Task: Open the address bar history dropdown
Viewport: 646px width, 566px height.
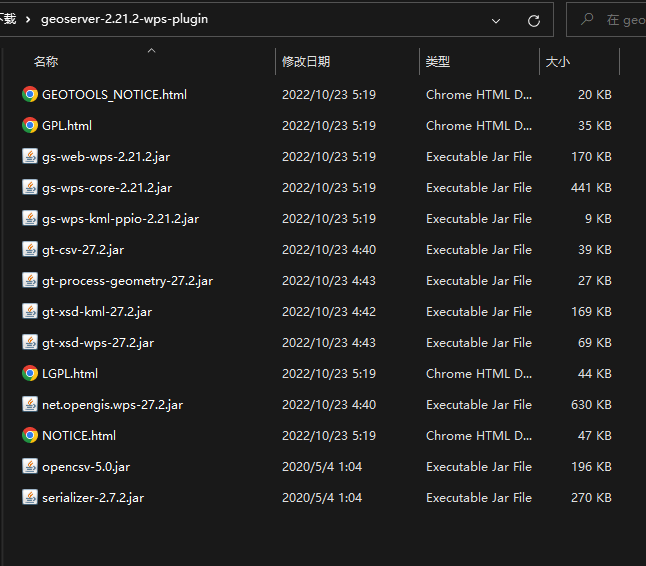Action: (x=497, y=20)
